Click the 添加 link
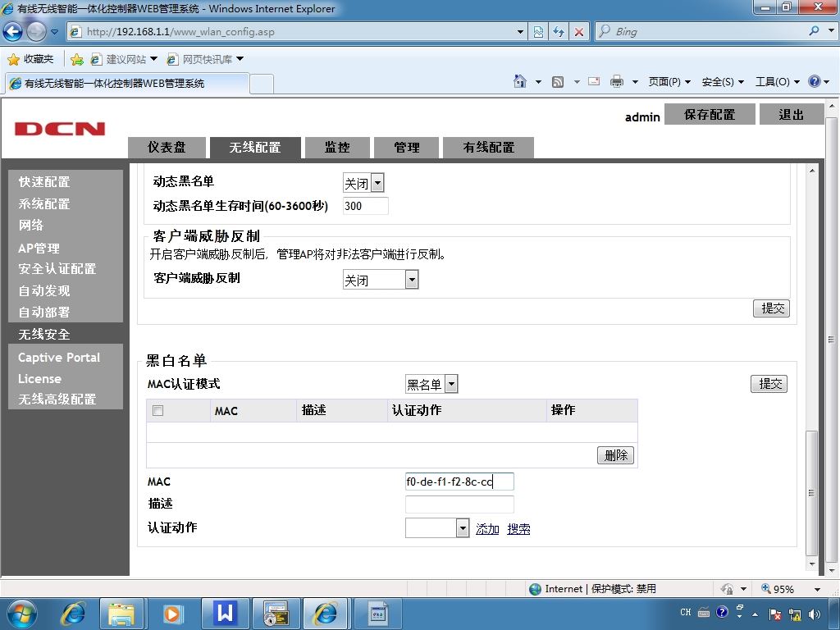This screenshot has height=630, width=840. pyautogui.click(x=487, y=529)
